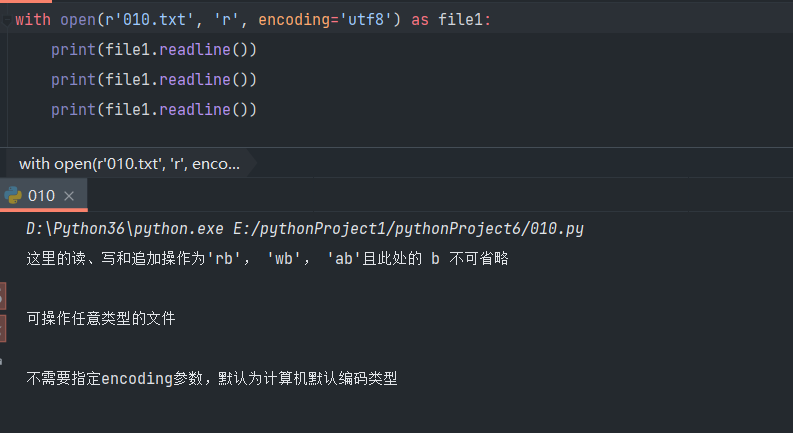The width and height of the screenshot is (793, 433).
Task: Click the 'with' keyword in editor
Action: coord(31,19)
